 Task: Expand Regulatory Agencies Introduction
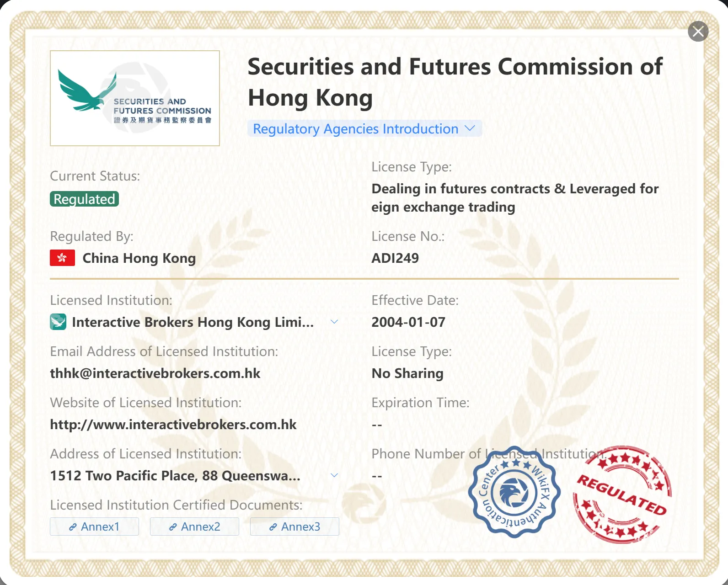click(x=364, y=129)
